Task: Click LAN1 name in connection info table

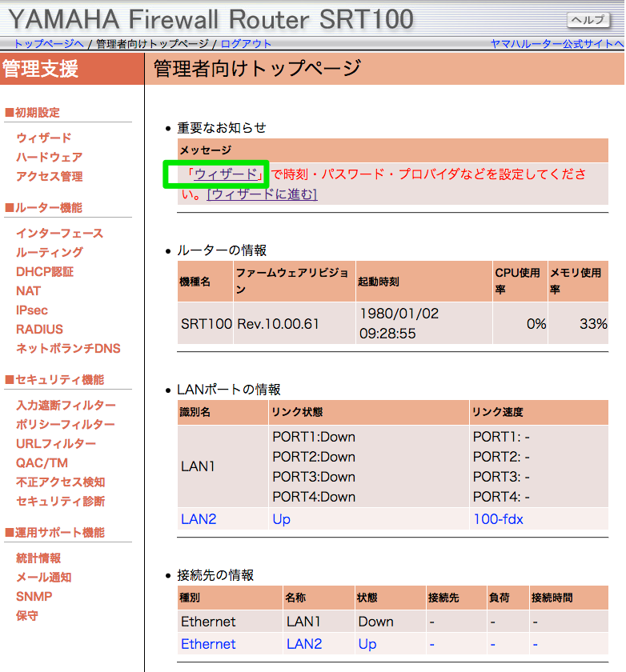Action: [303, 622]
